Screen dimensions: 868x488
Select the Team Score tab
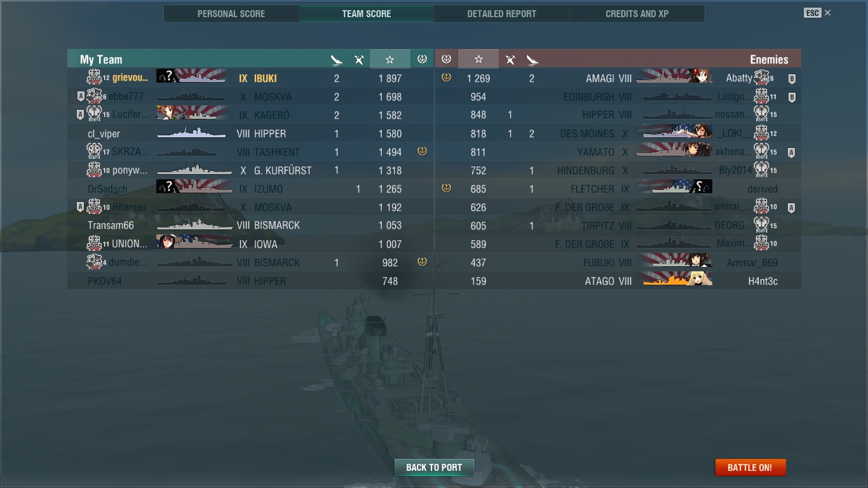pyautogui.click(x=367, y=13)
